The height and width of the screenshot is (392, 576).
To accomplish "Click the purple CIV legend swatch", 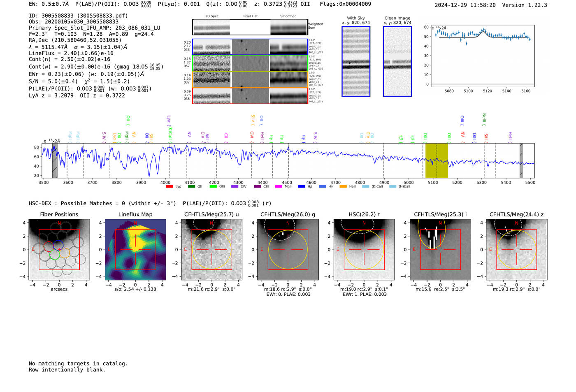I will pos(235,186).
